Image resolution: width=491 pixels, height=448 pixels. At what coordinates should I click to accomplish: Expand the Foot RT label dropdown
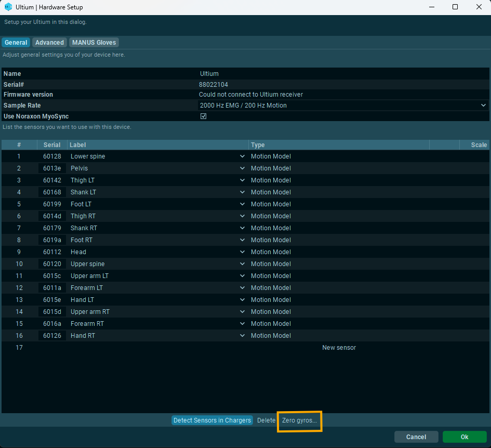pos(242,240)
